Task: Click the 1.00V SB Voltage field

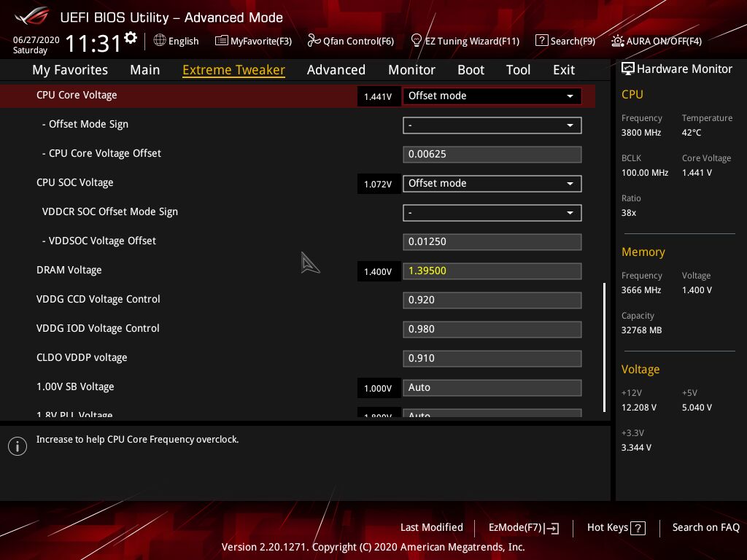Action: coord(492,388)
